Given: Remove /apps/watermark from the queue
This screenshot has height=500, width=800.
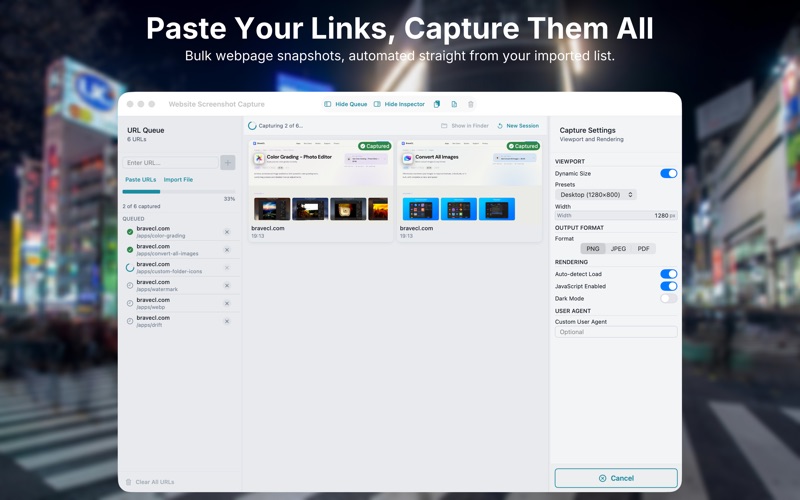Looking at the screenshot, I should [x=227, y=286].
